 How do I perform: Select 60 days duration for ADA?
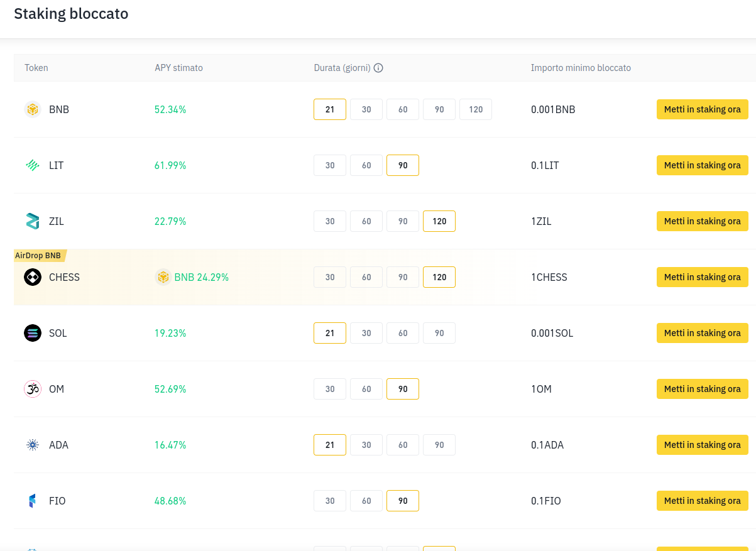click(403, 445)
